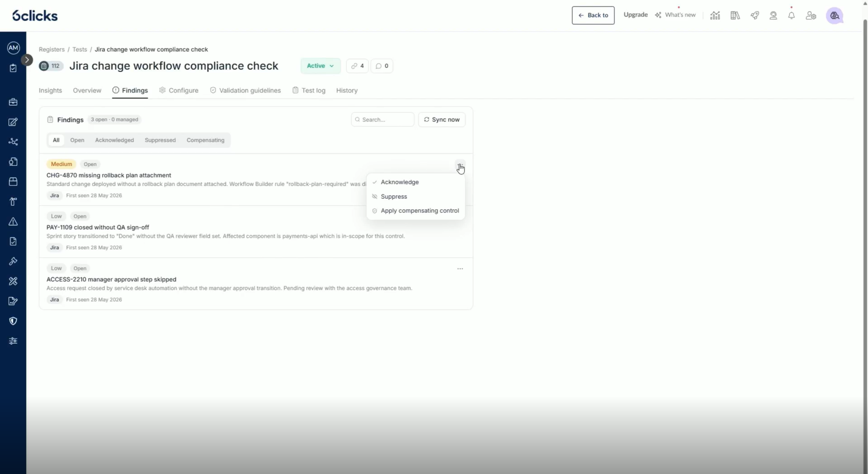The image size is (868, 474).
Task: Expand the collapsed sidebar with chevron
Action: coord(27,60)
